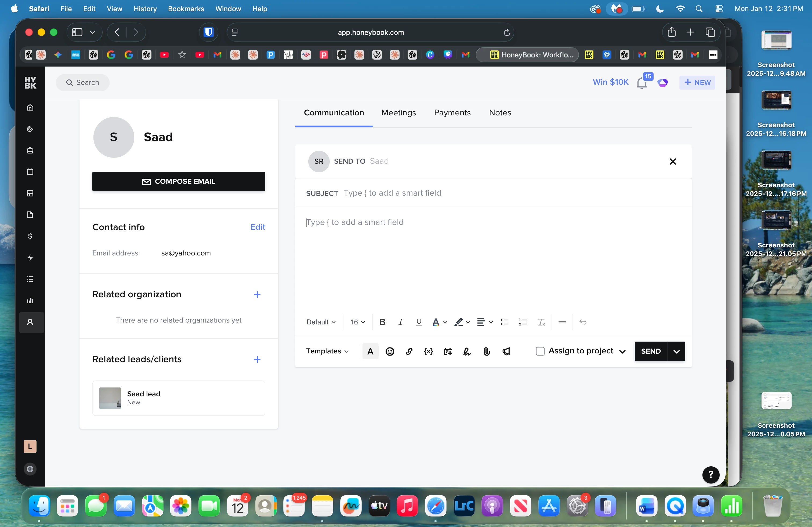Expand the font size 16 dropdown

357,322
